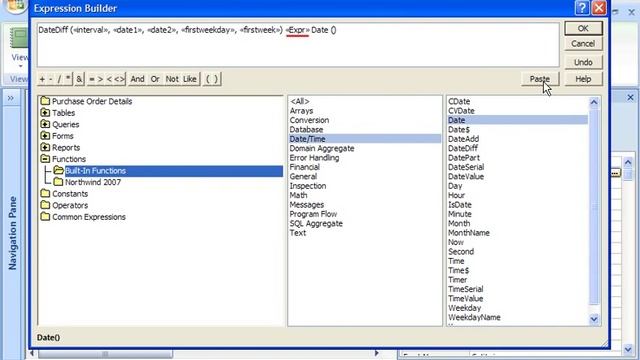Select the Financial category

pos(304,167)
